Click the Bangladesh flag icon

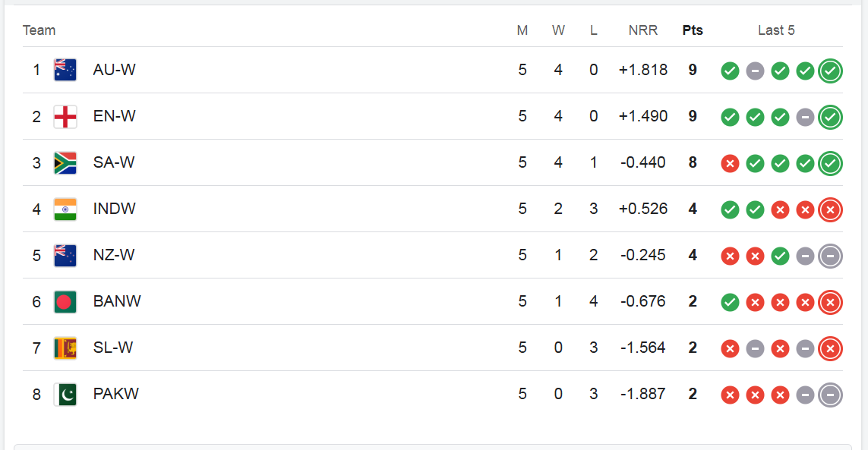[65, 301]
